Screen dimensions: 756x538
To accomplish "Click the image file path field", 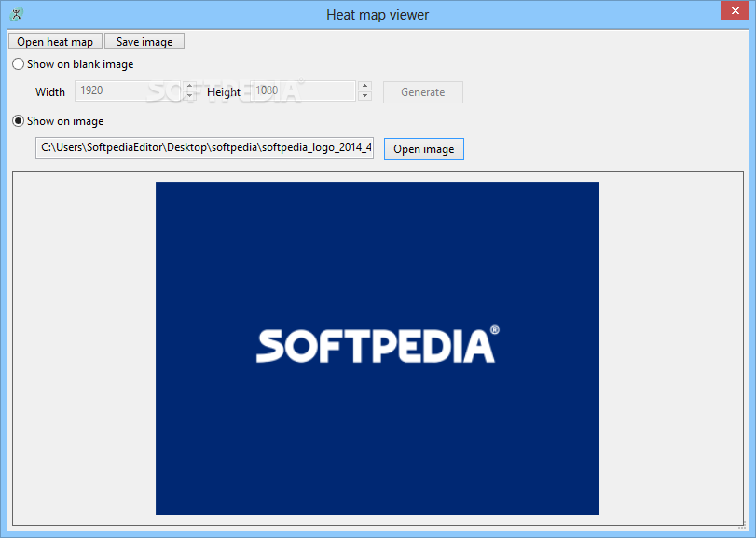I will pos(204,147).
